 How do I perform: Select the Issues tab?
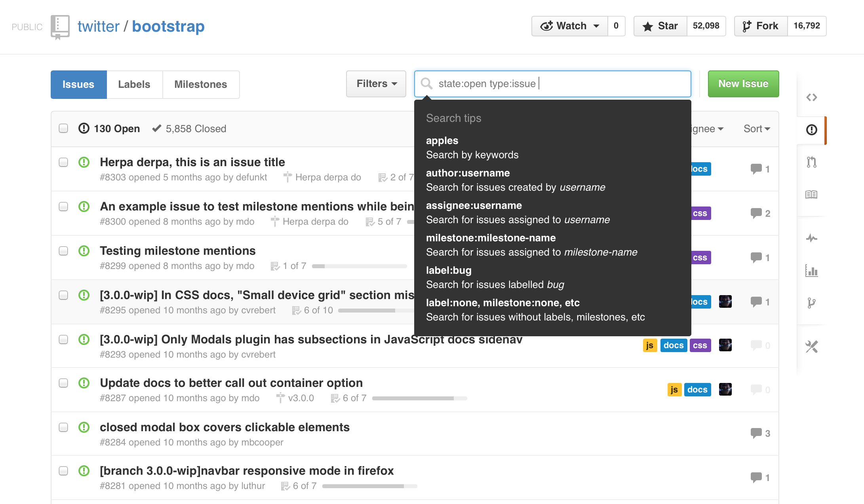[78, 84]
